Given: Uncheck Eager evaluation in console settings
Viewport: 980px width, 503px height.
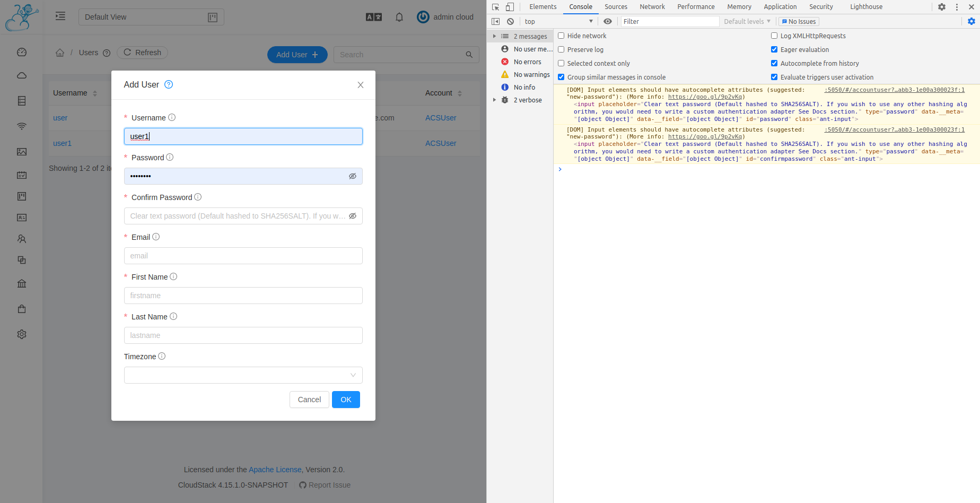Looking at the screenshot, I should click(x=774, y=49).
